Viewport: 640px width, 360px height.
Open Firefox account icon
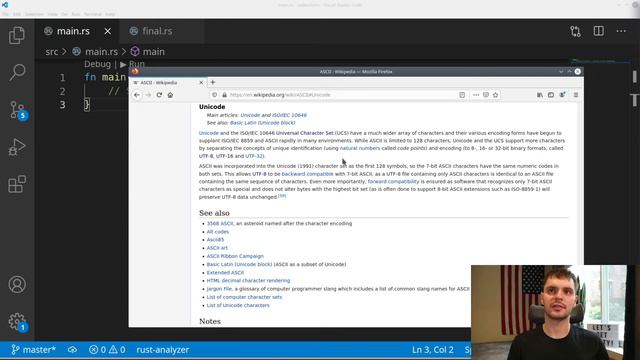tap(562, 95)
